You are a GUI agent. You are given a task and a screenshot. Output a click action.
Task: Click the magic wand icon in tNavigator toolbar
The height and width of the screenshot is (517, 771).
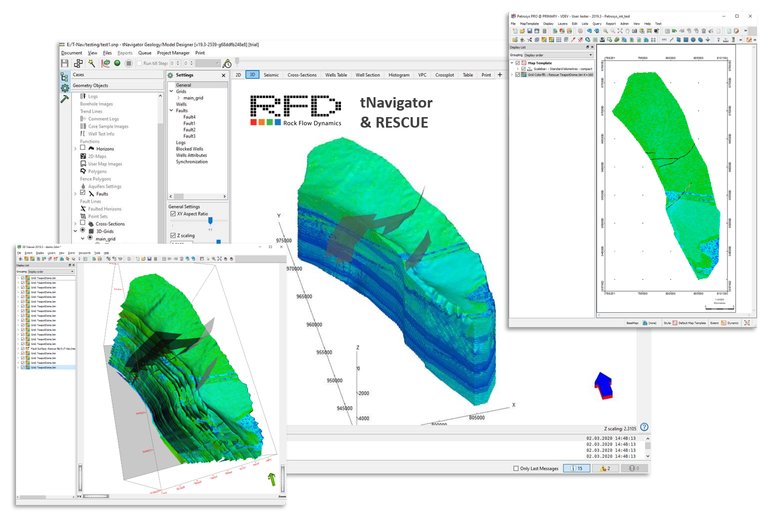pyautogui.click(x=91, y=63)
